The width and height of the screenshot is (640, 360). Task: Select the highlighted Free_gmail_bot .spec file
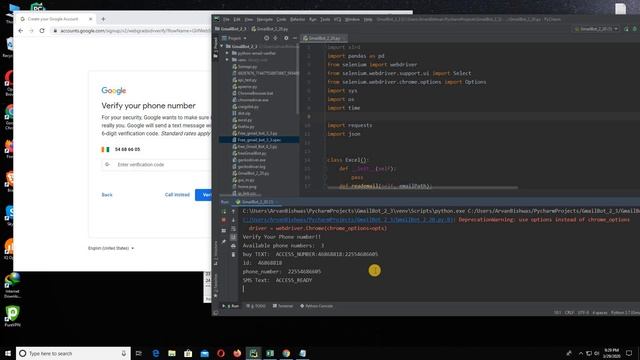point(259,140)
